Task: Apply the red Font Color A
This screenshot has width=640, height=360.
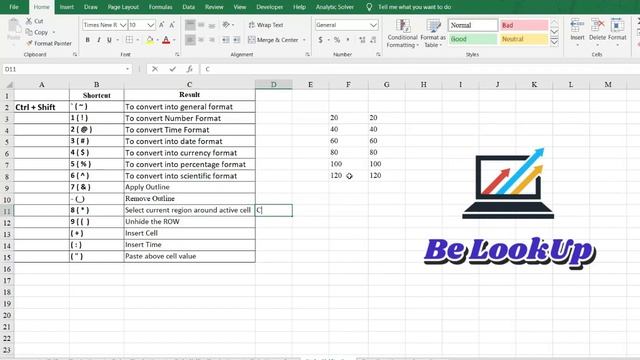Action: tap(166, 40)
